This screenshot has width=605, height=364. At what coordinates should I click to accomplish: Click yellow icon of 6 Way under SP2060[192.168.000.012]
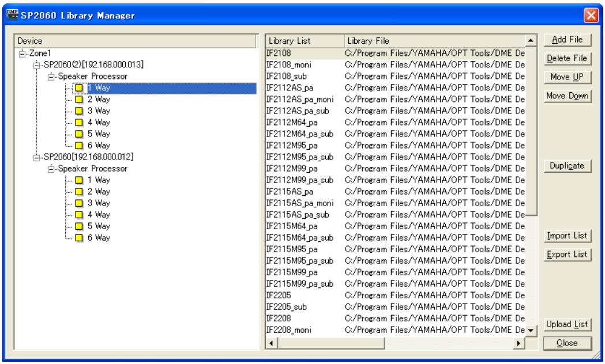(79, 238)
